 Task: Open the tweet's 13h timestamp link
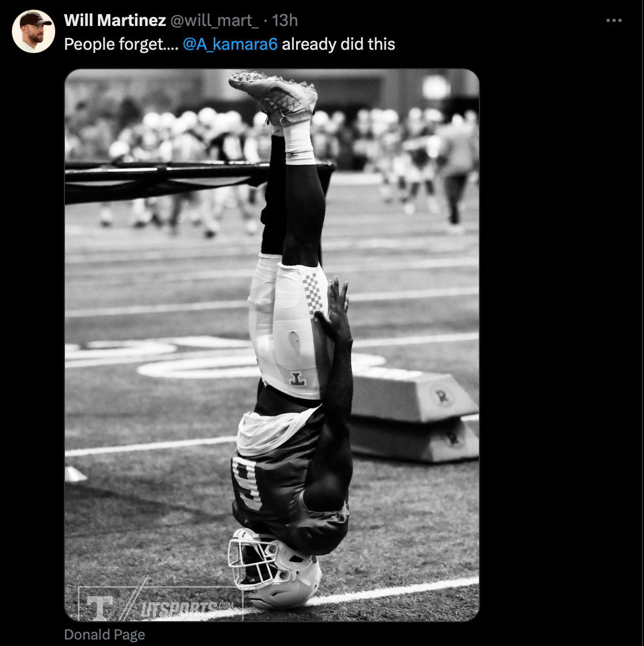tap(285, 21)
